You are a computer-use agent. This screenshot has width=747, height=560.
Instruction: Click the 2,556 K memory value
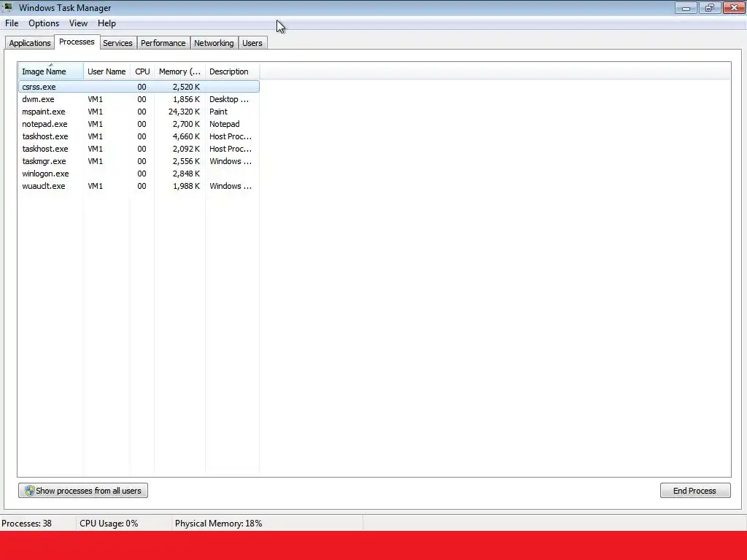[x=186, y=161]
